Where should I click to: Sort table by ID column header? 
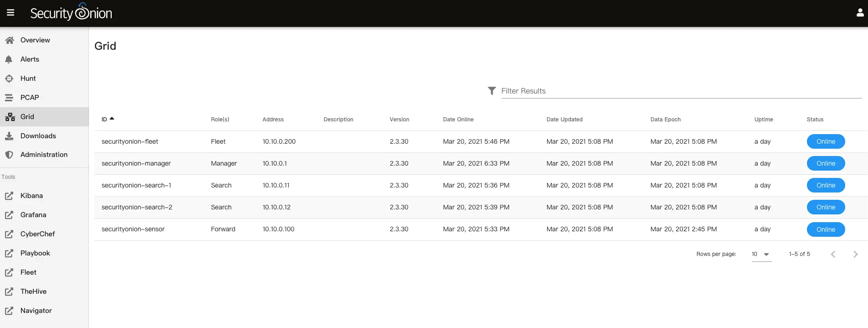104,120
